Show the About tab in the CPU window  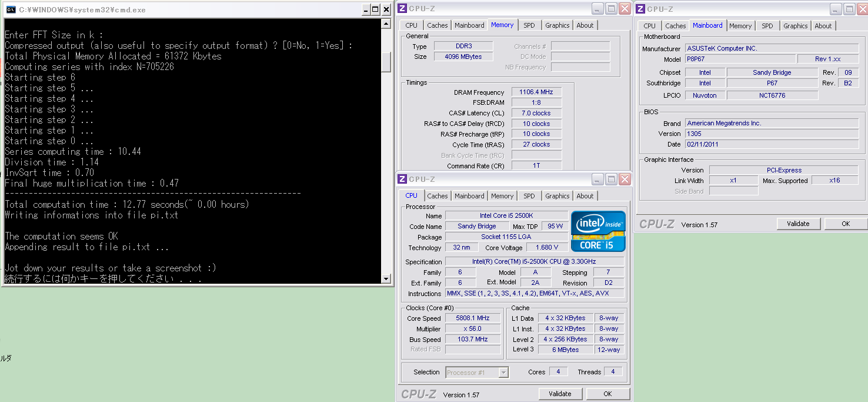pos(585,196)
